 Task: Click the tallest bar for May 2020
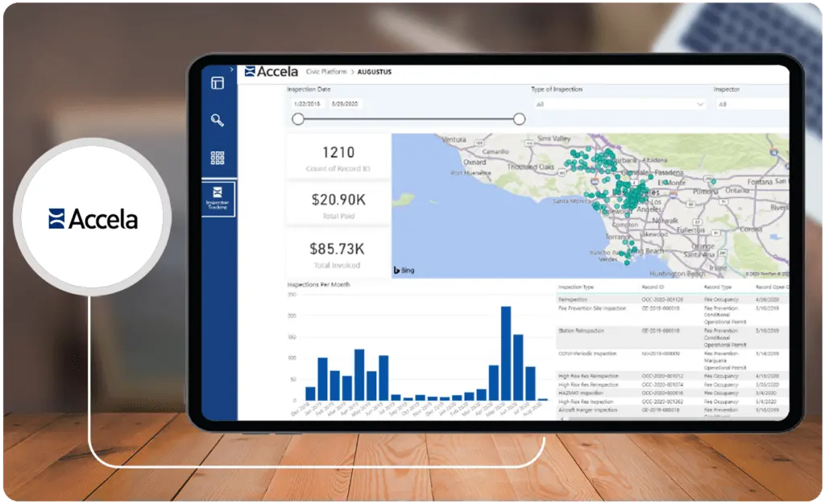pos(506,353)
